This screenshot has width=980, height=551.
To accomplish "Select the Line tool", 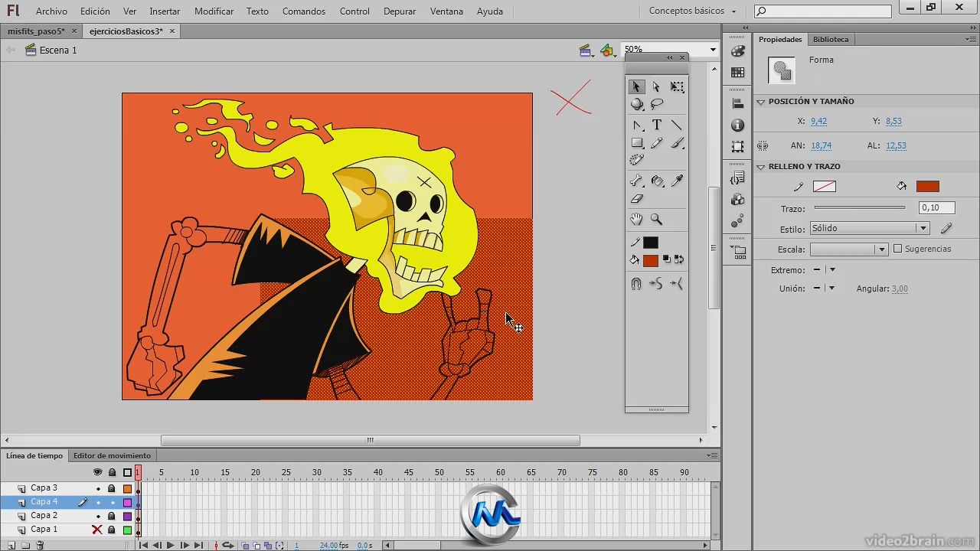I will [x=677, y=125].
